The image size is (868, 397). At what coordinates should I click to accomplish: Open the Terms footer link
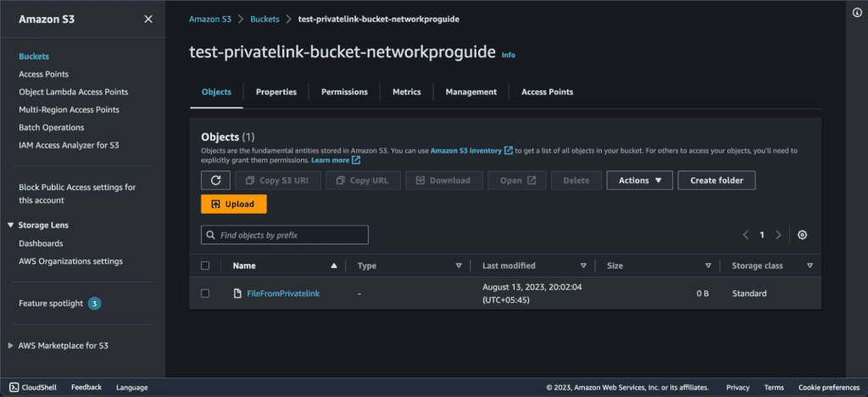pyautogui.click(x=774, y=388)
